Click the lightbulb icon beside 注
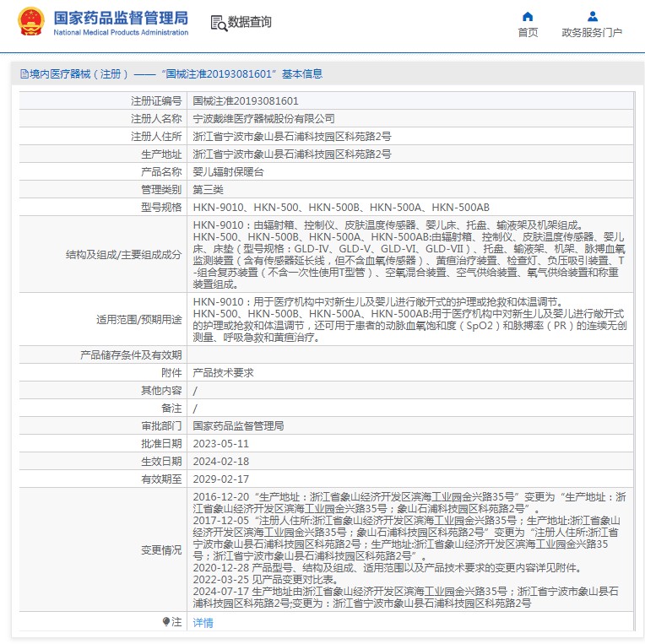Viewport: 645px width, 644px height. (x=166, y=621)
